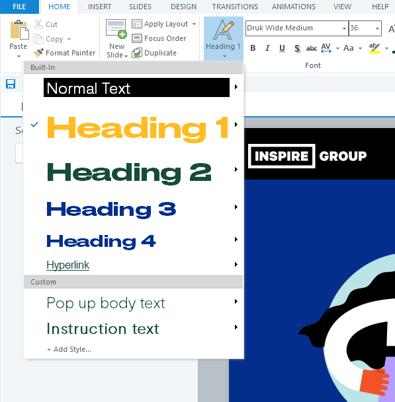Expand the Heading 3 submenu arrow

tap(236, 207)
